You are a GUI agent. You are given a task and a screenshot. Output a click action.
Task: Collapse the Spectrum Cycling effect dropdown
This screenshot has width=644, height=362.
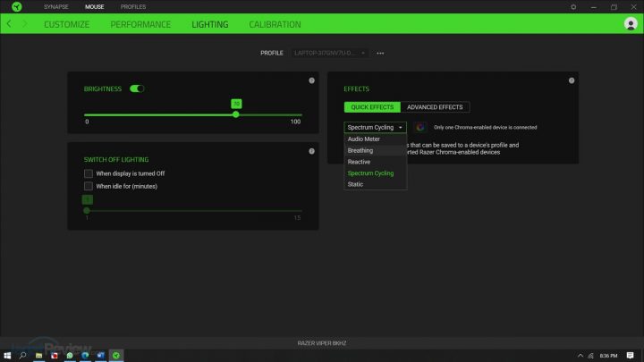point(375,128)
